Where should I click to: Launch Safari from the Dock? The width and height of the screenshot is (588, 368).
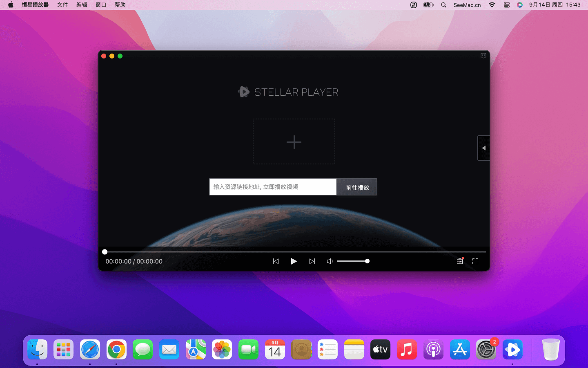(x=90, y=350)
